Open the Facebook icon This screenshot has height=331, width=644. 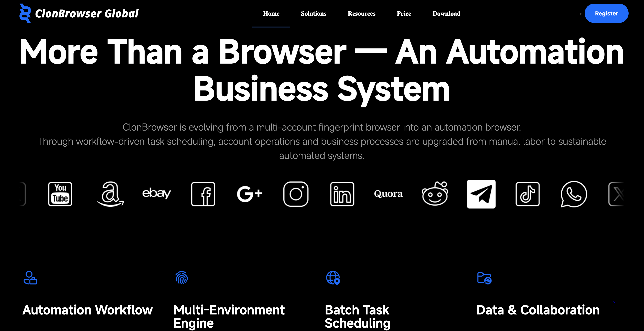coord(203,194)
